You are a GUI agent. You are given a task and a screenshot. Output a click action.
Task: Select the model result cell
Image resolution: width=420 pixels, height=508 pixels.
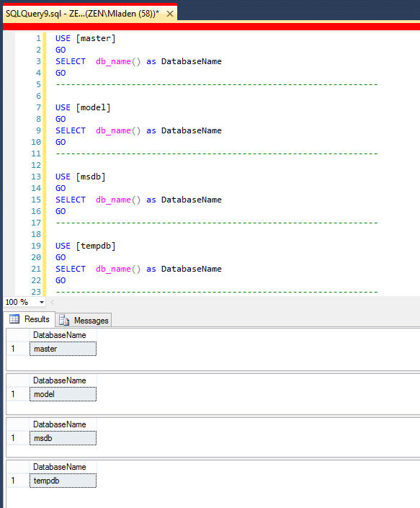tap(63, 394)
